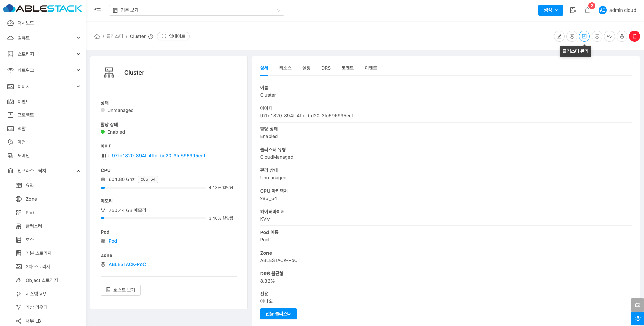Click the minus circle icon in toolbar

pyautogui.click(x=597, y=36)
